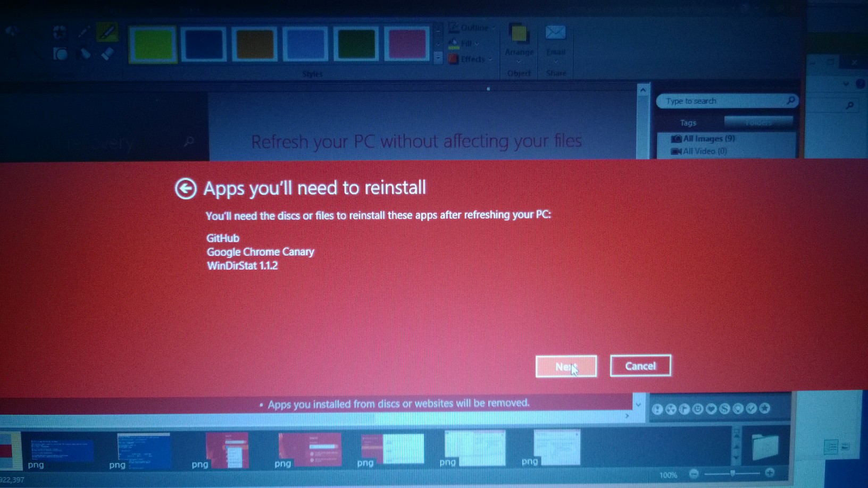
Task: Open the seventh png thumbnail
Action: (x=556, y=447)
